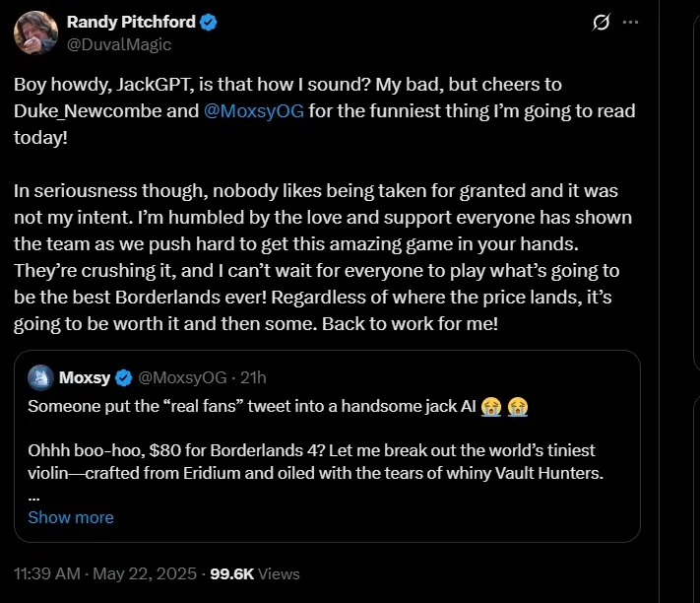
Task: Open the Grok explain-post icon
Action: tap(600, 22)
